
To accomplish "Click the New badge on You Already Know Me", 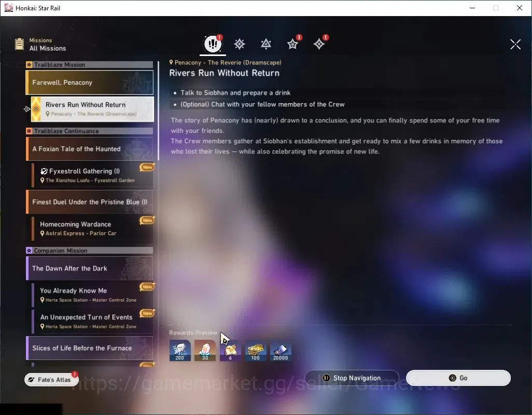I will [147, 287].
